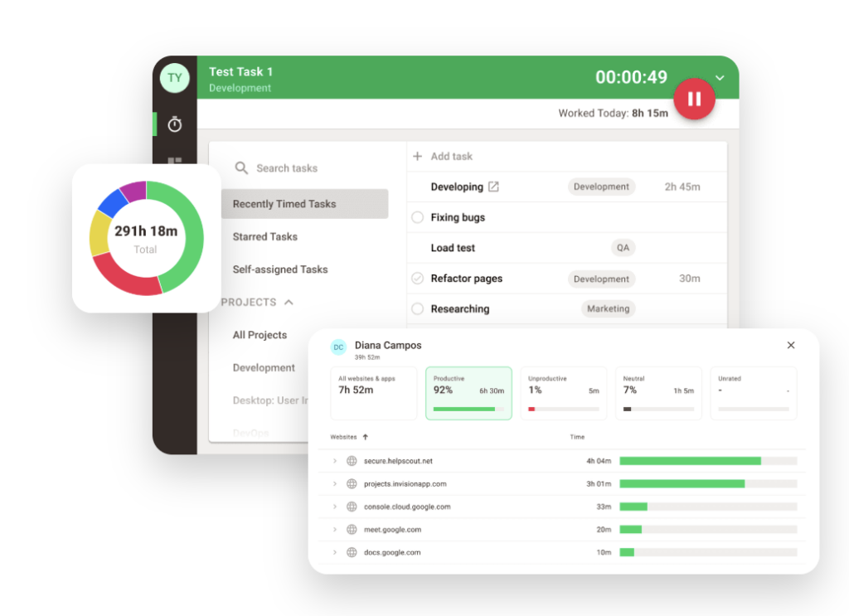The width and height of the screenshot is (849, 616).
Task: Expand docs.google.com row
Action: pos(335,553)
